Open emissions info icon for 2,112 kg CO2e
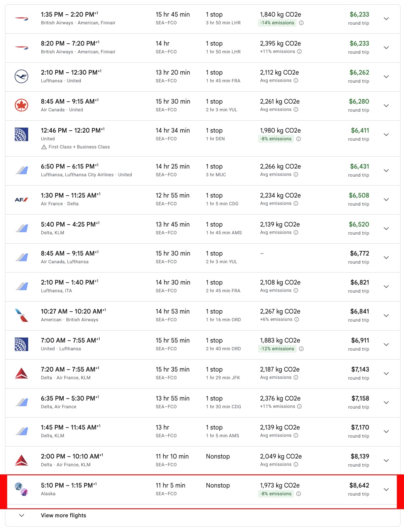 [296, 80]
